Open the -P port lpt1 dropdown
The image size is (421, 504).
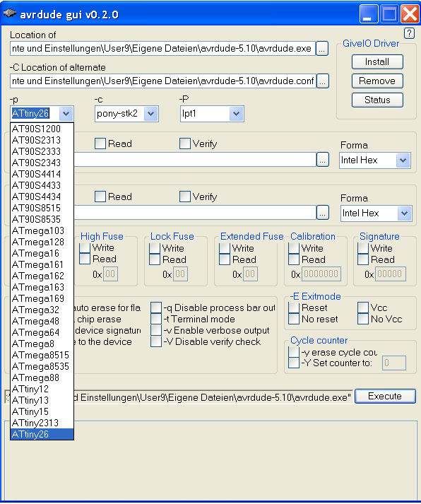coord(237,114)
